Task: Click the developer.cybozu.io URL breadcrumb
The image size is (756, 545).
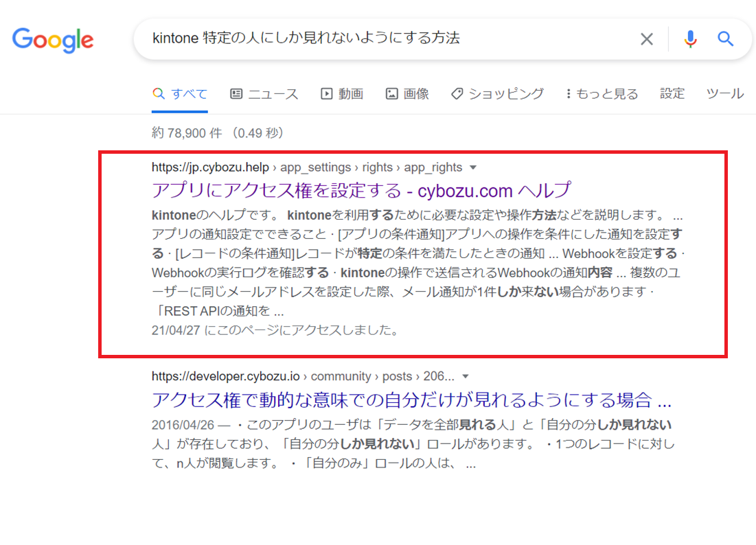Action: (302, 376)
